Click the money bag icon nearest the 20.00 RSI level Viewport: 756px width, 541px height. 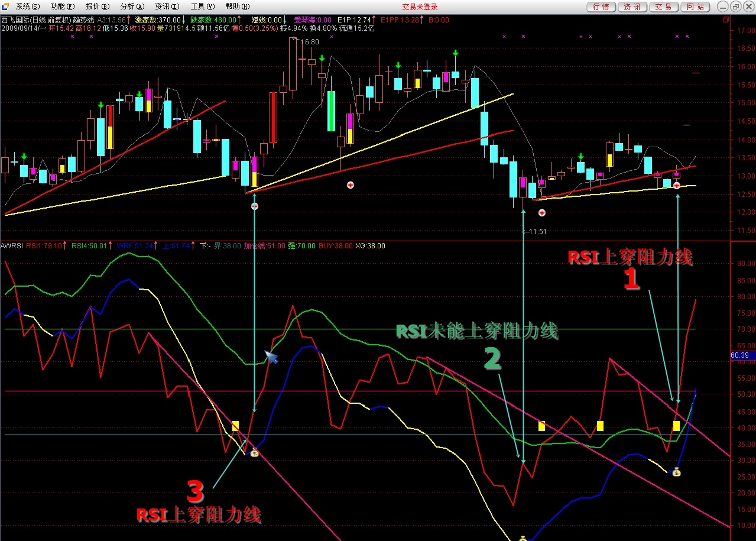click(676, 472)
